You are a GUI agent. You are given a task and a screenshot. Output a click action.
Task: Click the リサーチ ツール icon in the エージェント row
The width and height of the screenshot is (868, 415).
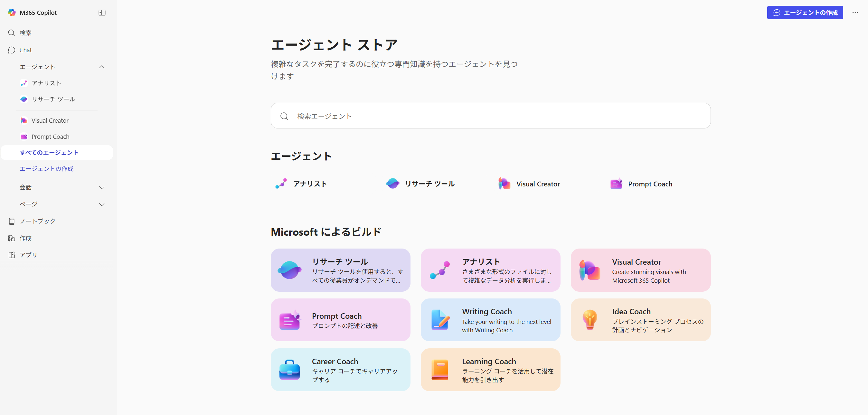pos(392,184)
